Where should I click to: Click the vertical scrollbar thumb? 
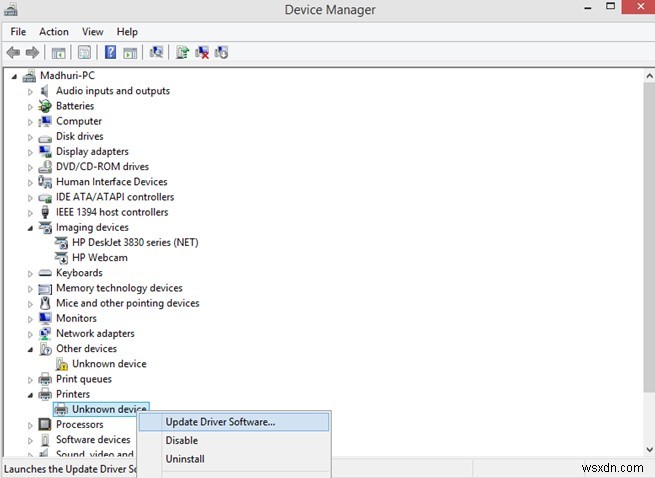coord(649,237)
